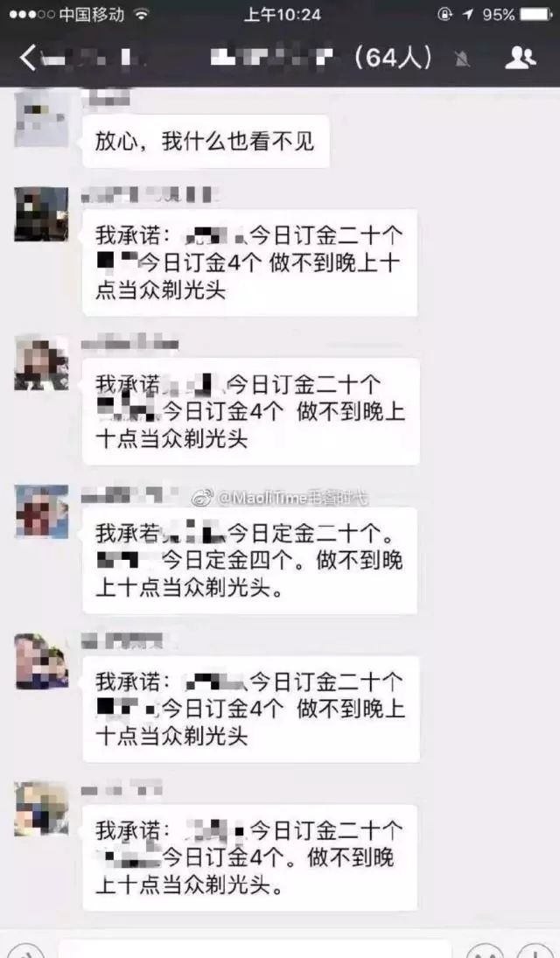Tap the voice input icon at bottom left
The image size is (560, 958).
[x=24, y=951]
